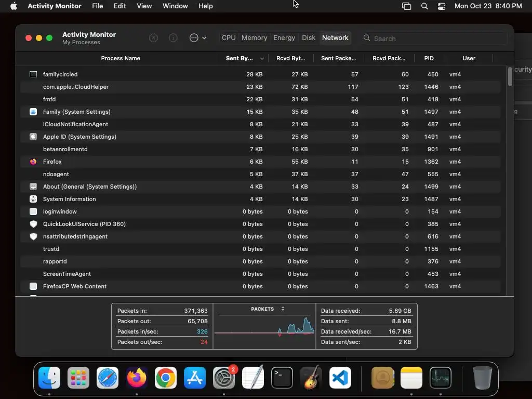Click the Stop process toolbar icon
Screen dimensions: 532x399
[153, 38]
